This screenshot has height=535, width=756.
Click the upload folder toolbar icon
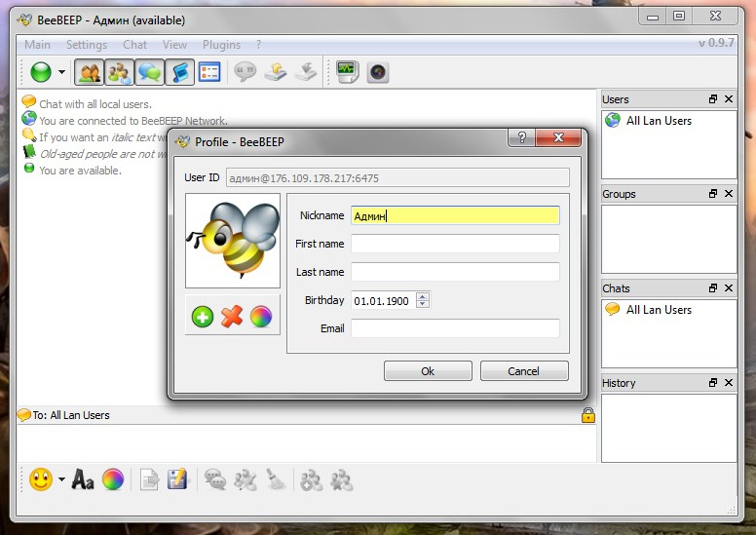[276, 72]
